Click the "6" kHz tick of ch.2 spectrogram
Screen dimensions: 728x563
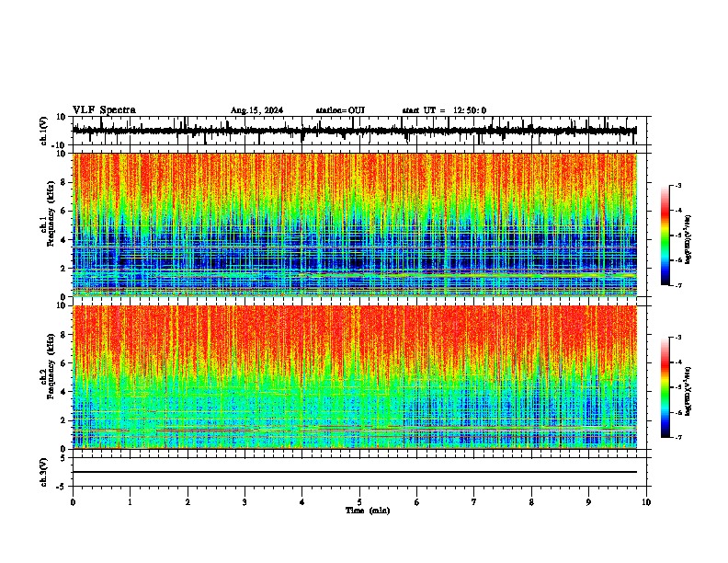(63, 363)
